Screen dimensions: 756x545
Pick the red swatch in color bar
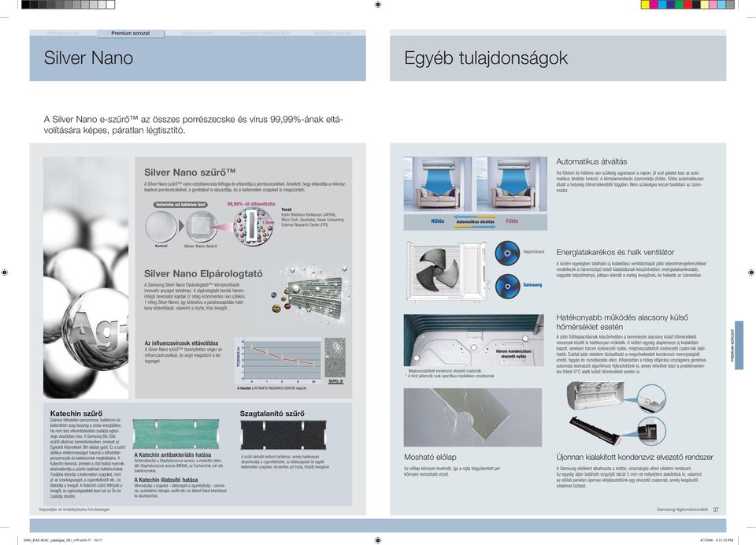tap(687, 5)
